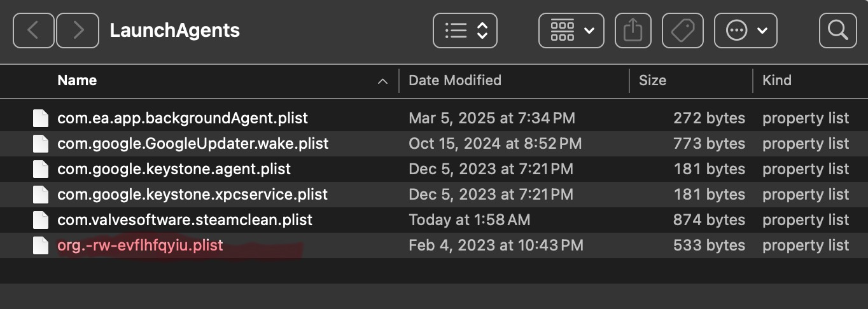868x309 pixels.
Task: Click the file icon of com.valvesoftware.steamclean.plist
Action: click(x=41, y=220)
